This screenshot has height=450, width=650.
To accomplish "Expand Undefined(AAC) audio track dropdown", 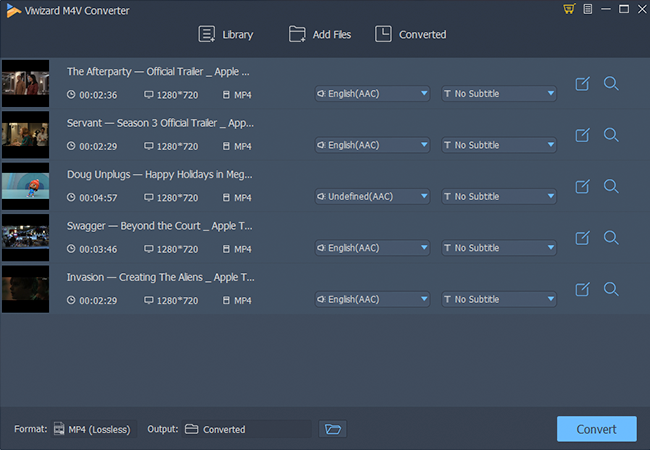I will [372, 197].
